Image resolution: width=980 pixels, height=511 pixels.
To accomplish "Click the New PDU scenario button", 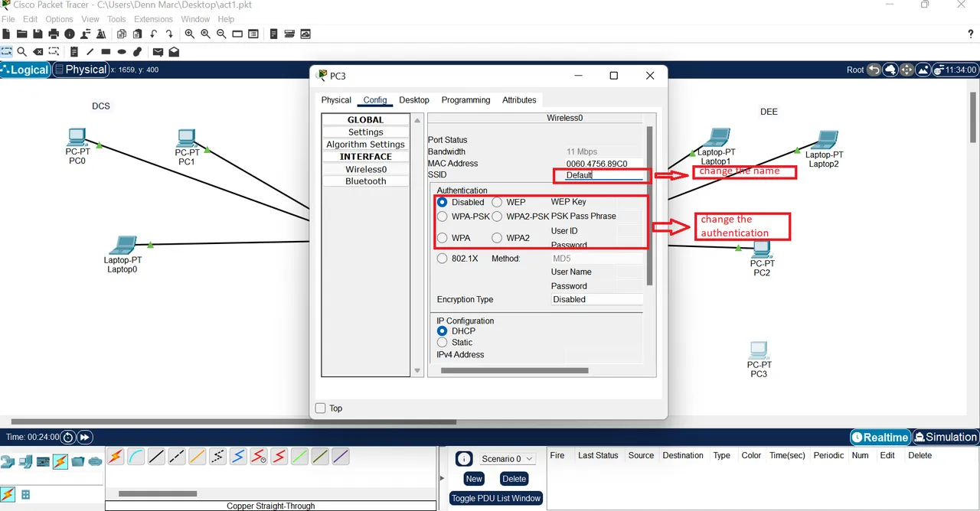I will point(474,479).
